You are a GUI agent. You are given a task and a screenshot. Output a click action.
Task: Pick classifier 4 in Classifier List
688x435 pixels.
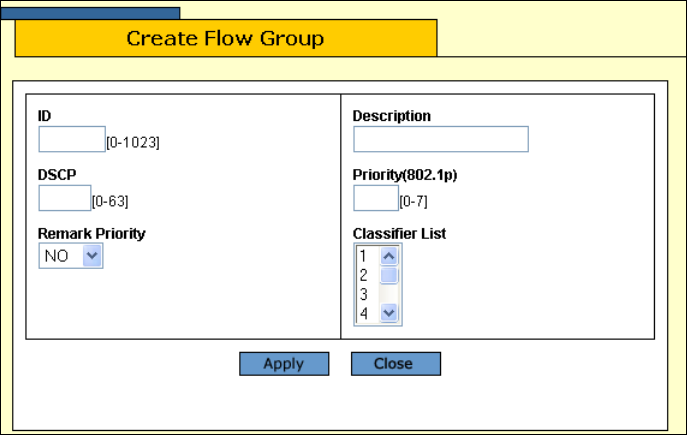click(365, 313)
